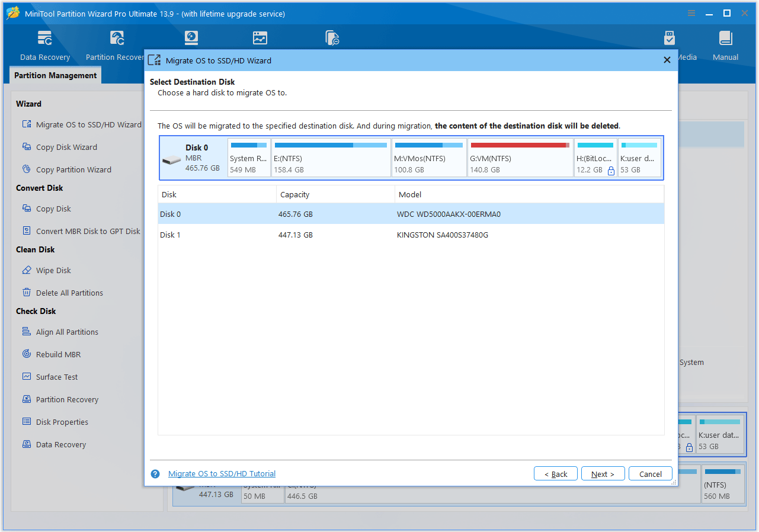Open Migrate OS to SSD/HD Tutorial link
Viewport: 759px width, 532px height.
coord(222,473)
